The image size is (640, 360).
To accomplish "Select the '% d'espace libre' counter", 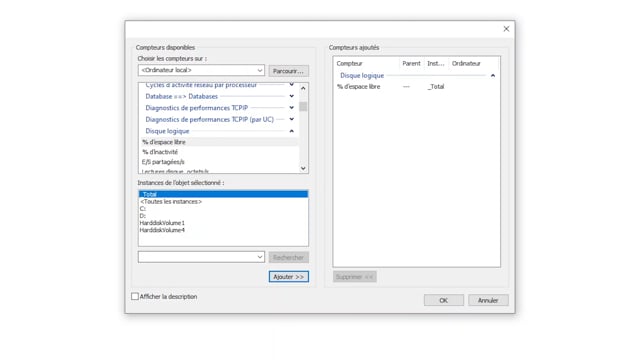I will point(219,142).
